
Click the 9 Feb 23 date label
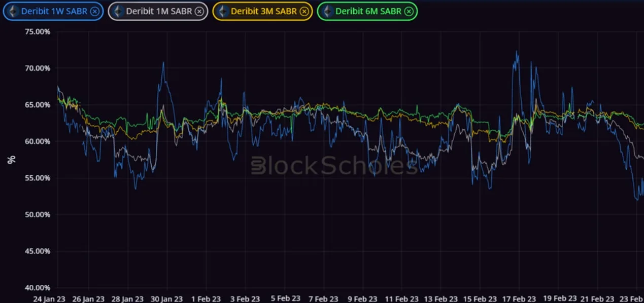pos(363,298)
